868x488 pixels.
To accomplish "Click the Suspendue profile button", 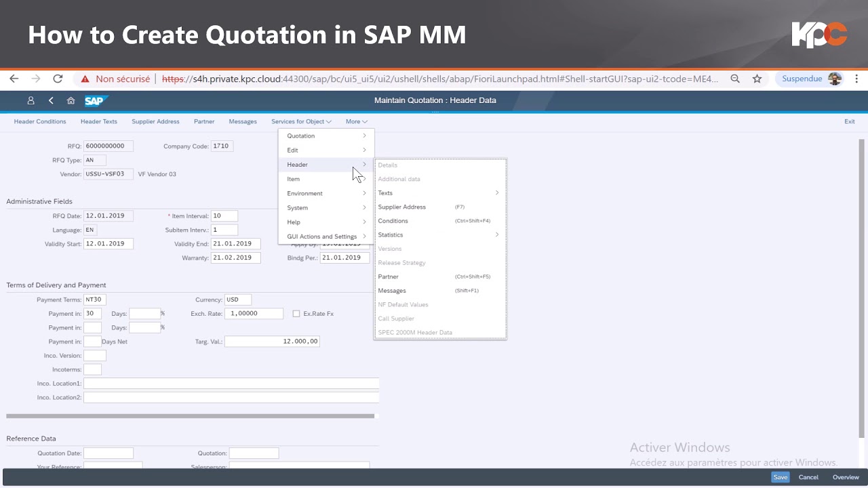I will pyautogui.click(x=810, y=79).
